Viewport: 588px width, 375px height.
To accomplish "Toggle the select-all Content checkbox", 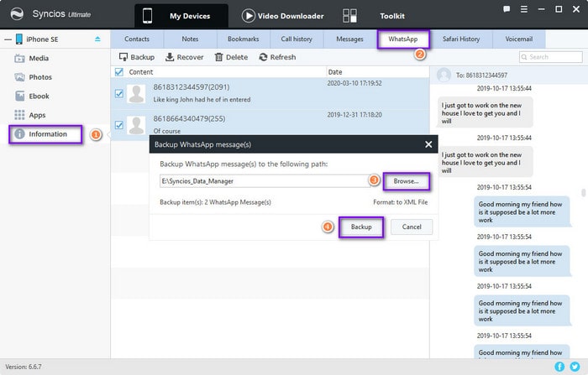I will pos(119,72).
